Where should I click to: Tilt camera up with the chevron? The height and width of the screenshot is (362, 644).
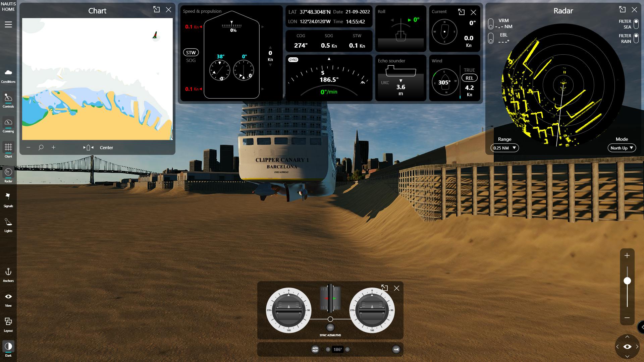627,337
